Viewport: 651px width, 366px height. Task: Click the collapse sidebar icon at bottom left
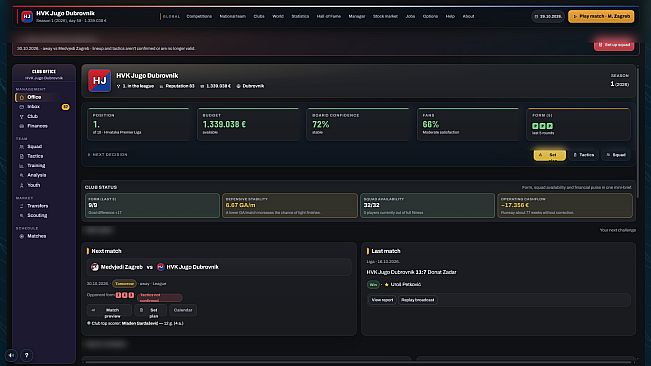click(11, 355)
